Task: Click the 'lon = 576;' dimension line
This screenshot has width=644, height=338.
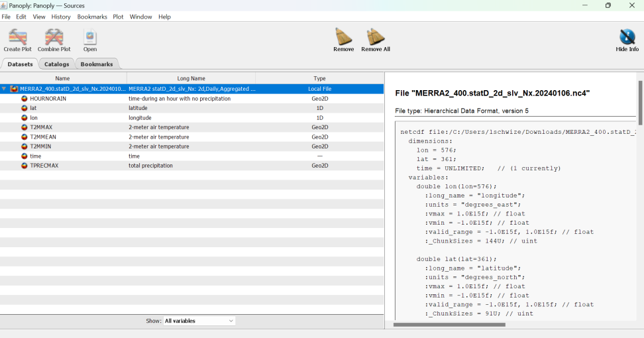Action: [436, 150]
